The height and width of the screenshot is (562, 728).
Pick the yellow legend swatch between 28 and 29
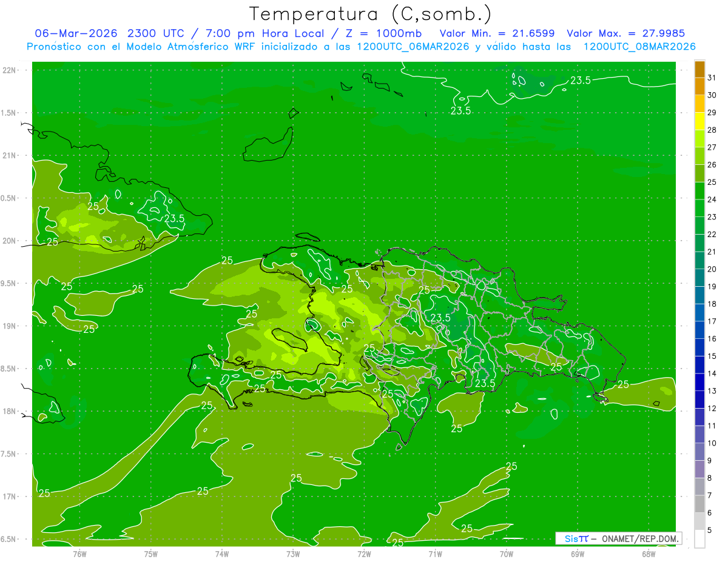[699, 121]
